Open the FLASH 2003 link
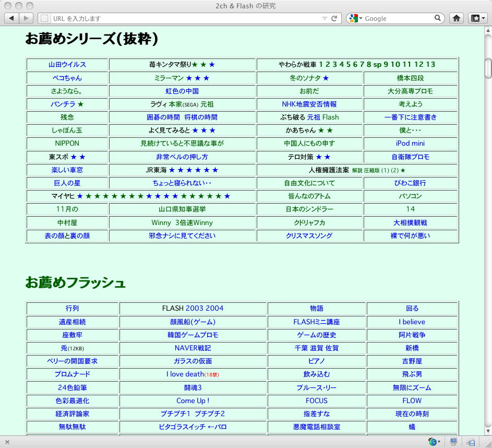This screenshot has width=492, height=448. [x=195, y=308]
